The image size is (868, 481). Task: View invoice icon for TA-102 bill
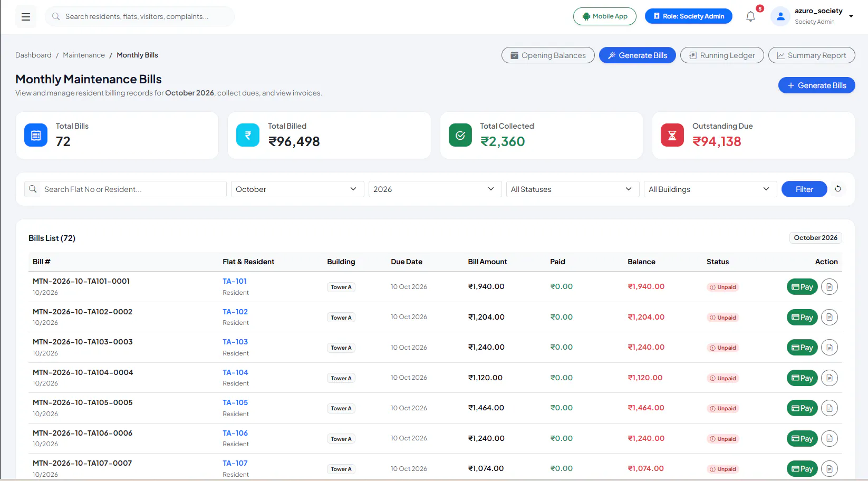click(x=830, y=317)
